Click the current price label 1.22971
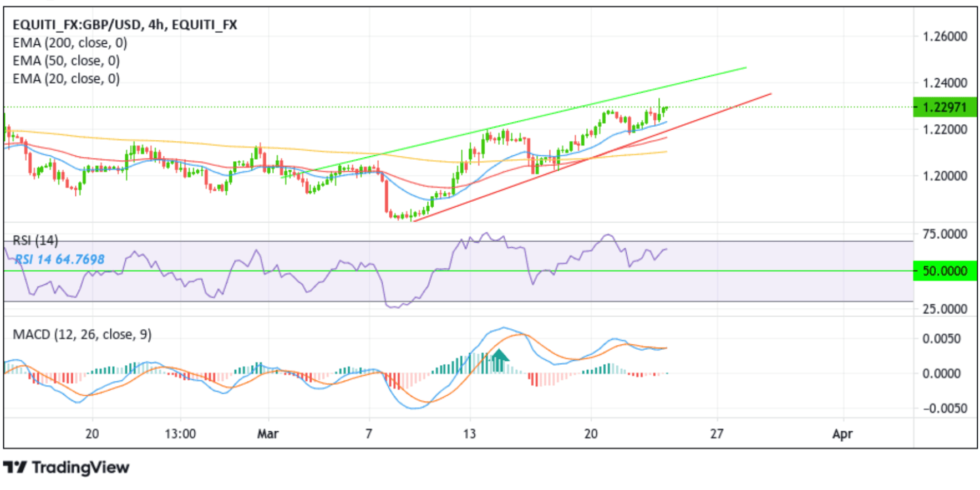 [945, 107]
